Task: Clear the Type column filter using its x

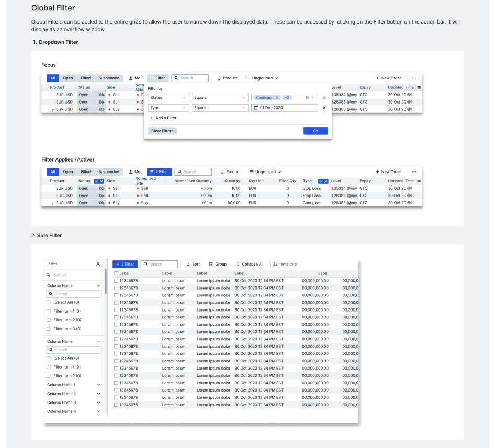Action: 326,181
